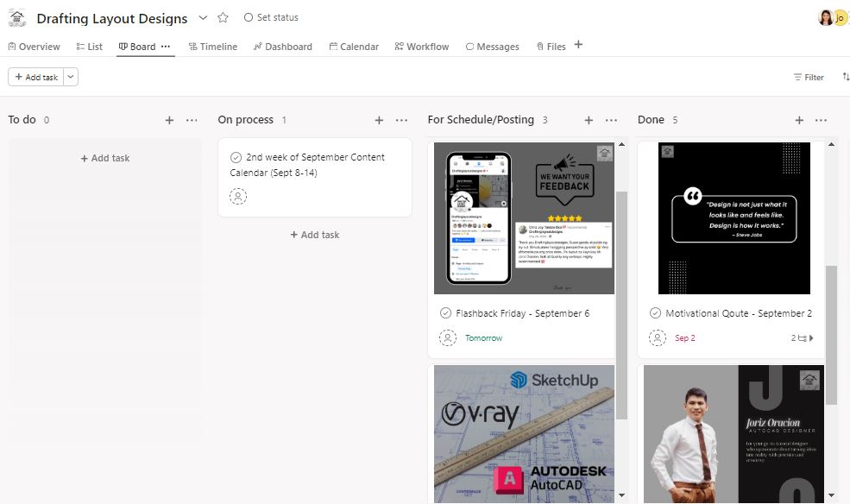
Task: Open the Workflow tab
Action: point(422,47)
